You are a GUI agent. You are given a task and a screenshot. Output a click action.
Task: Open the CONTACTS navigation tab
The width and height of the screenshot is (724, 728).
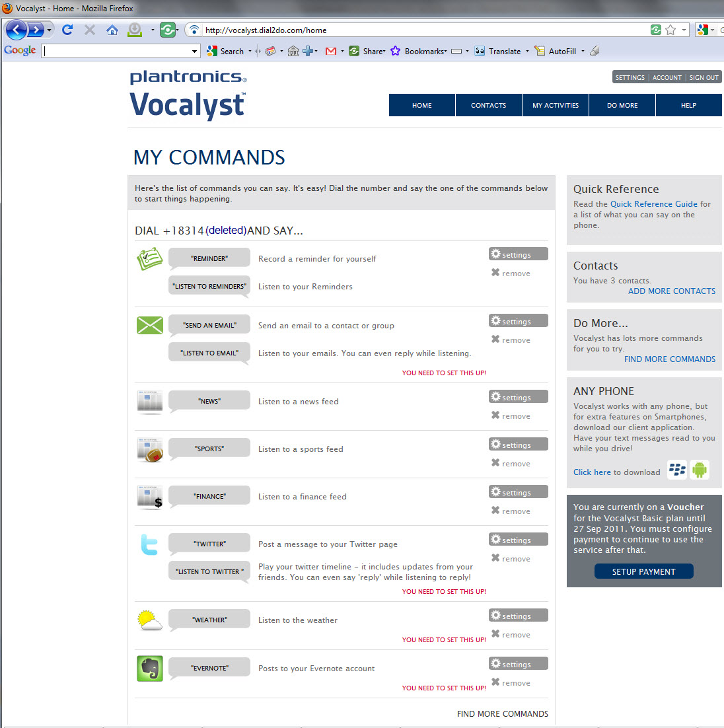(488, 105)
